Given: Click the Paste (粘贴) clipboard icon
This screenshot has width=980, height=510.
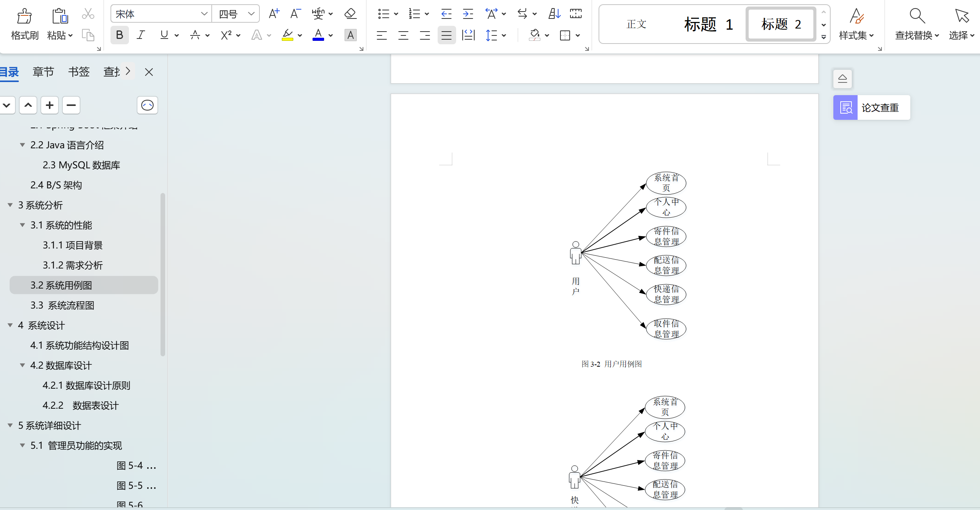Looking at the screenshot, I should tap(60, 16).
